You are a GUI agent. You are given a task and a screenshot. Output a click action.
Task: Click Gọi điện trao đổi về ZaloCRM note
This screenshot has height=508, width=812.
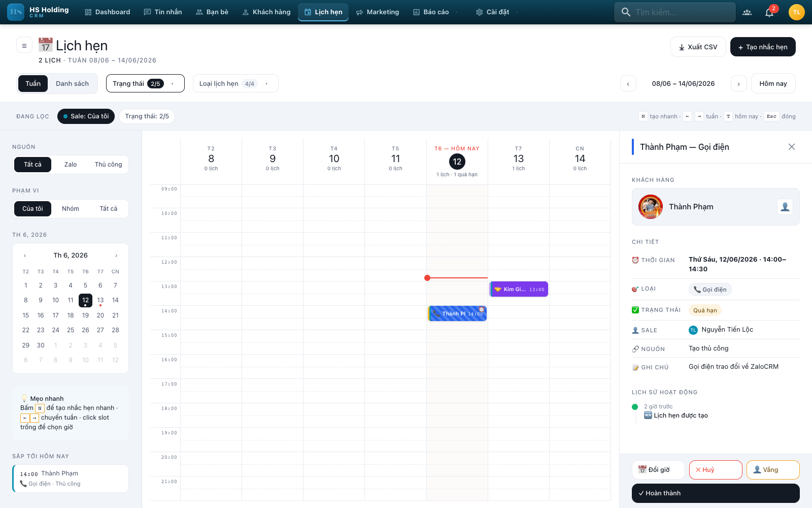click(733, 367)
